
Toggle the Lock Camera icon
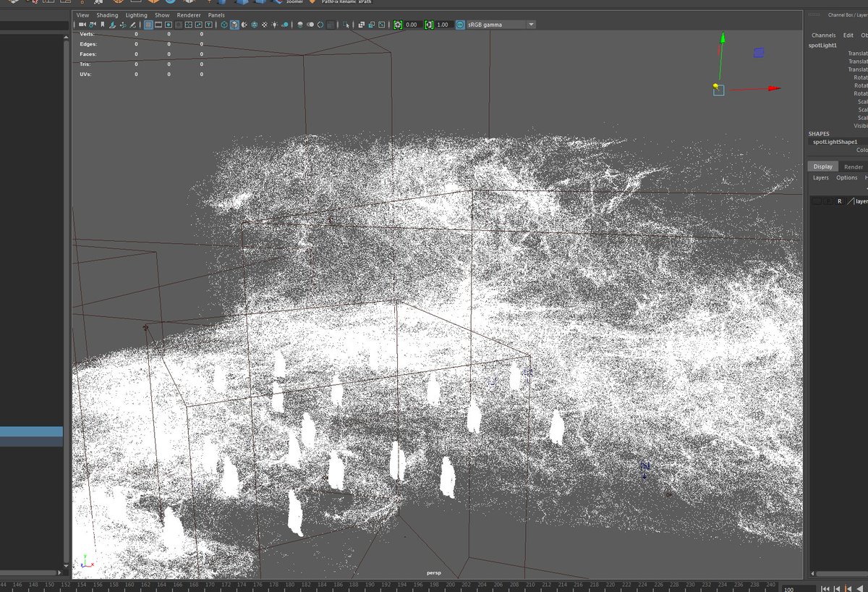(93, 25)
